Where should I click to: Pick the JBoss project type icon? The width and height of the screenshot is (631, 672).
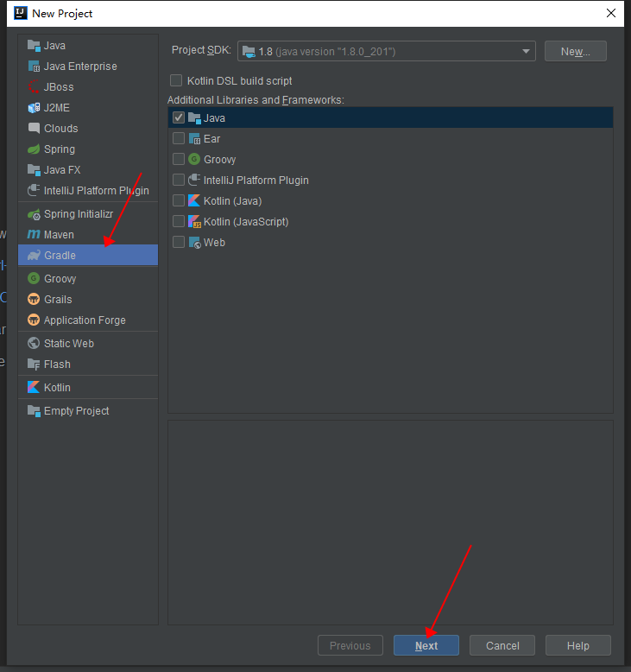coord(34,87)
